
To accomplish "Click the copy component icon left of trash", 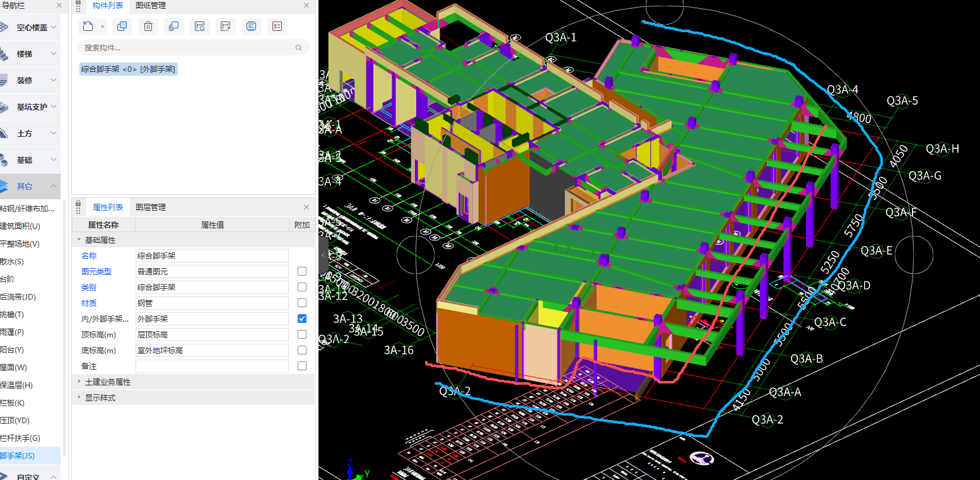I will tap(122, 26).
